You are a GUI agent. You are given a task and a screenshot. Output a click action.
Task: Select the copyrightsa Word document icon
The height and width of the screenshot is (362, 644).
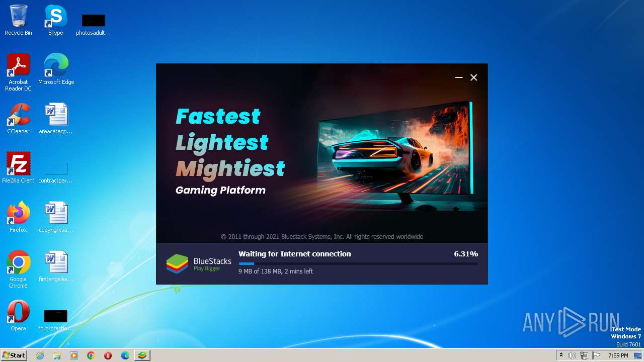(x=56, y=217)
